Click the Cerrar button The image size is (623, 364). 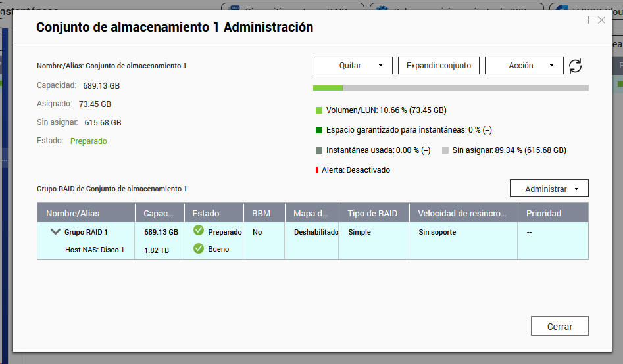559,327
